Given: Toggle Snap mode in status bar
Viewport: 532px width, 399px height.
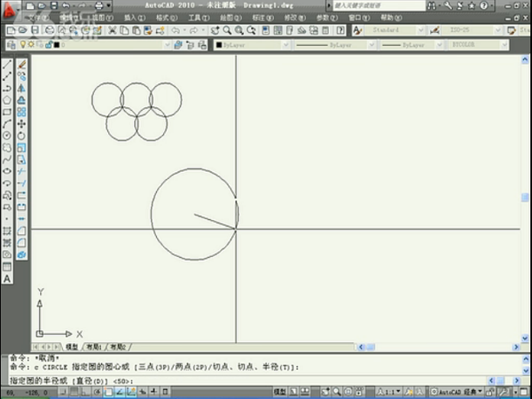Looking at the screenshot, I should (62, 392).
